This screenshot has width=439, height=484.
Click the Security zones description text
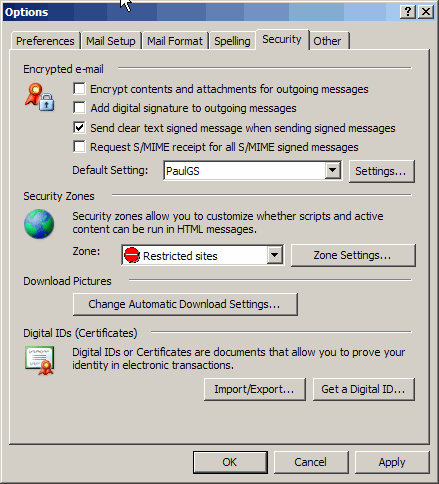(x=228, y=223)
